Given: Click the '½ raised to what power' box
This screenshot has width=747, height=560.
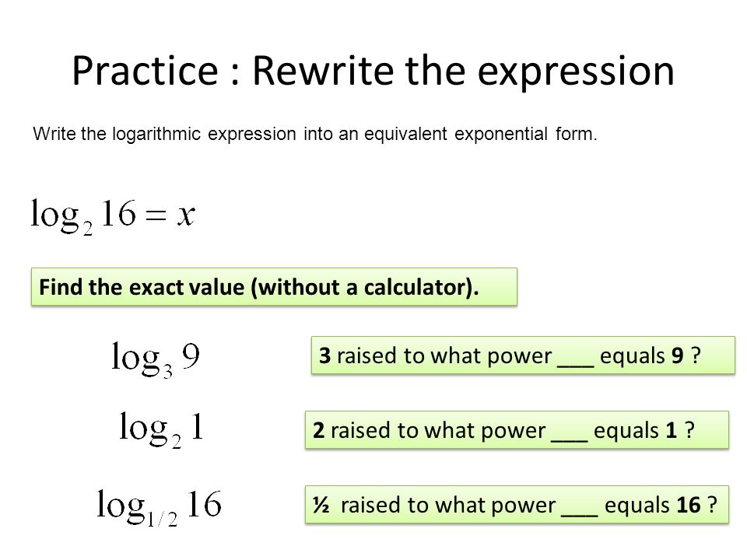Looking at the screenshot, I should pos(517,505).
